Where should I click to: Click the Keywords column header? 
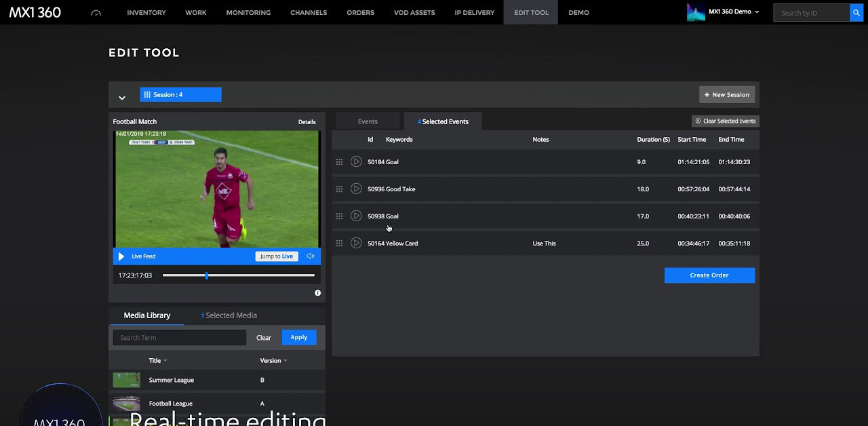(x=399, y=140)
